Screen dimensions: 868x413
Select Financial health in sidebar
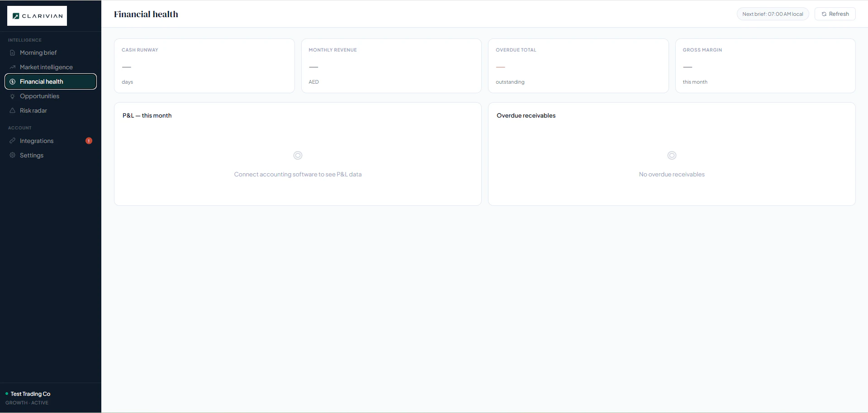click(51, 81)
